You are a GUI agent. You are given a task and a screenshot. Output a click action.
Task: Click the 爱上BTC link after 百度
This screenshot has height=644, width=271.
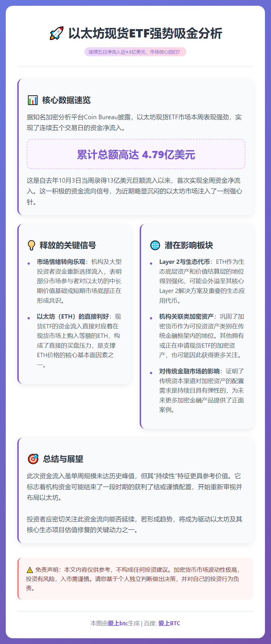pyautogui.click(x=169, y=623)
